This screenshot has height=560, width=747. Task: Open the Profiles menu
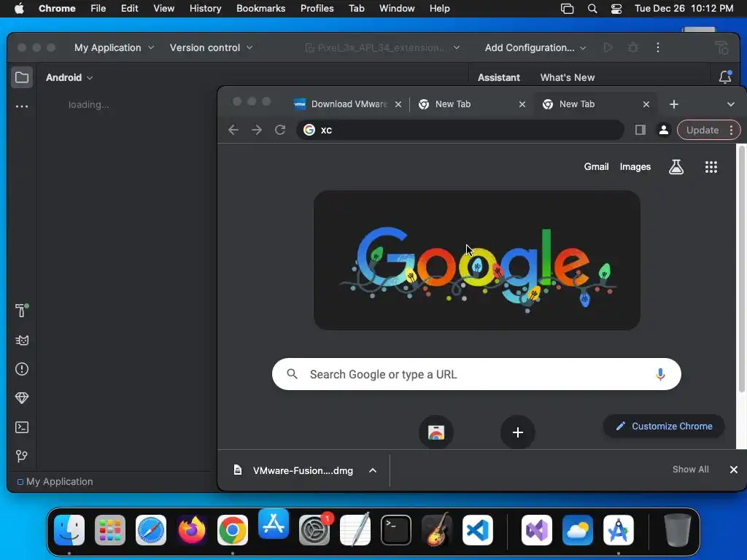pos(317,9)
